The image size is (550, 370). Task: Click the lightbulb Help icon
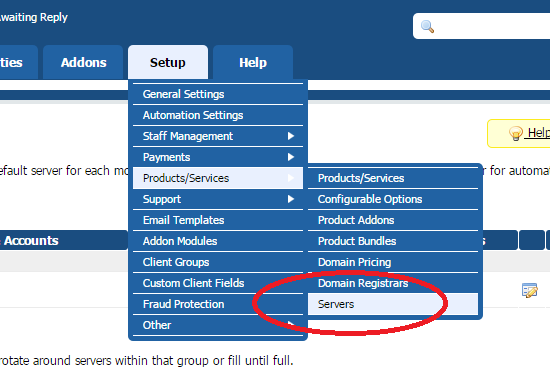pyautogui.click(x=516, y=134)
